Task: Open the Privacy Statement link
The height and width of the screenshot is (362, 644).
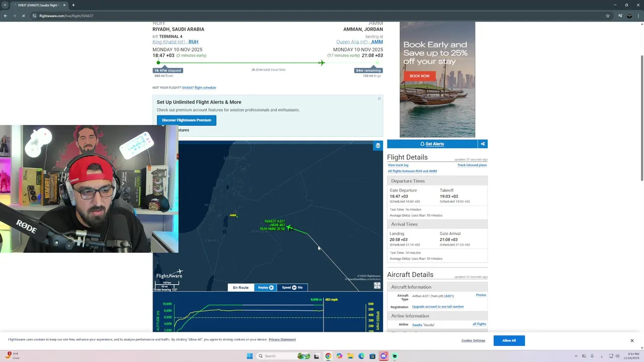Action: coord(282,339)
